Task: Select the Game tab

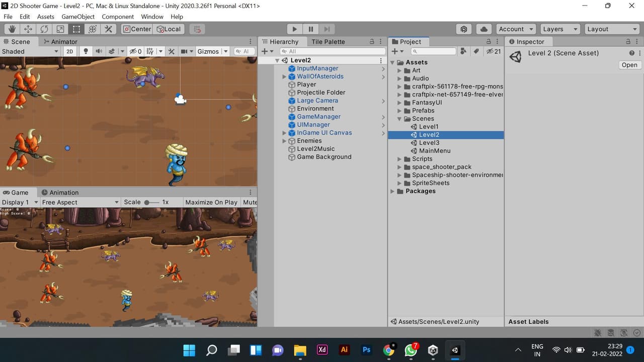Action: [x=16, y=193]
